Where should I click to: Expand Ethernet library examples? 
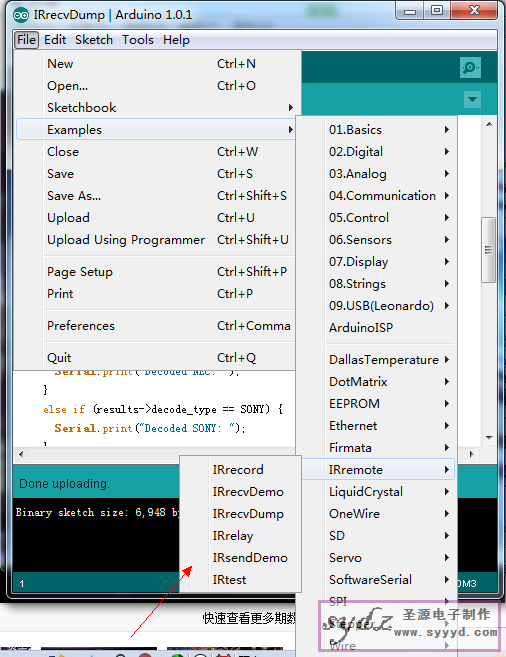point(377,426)
